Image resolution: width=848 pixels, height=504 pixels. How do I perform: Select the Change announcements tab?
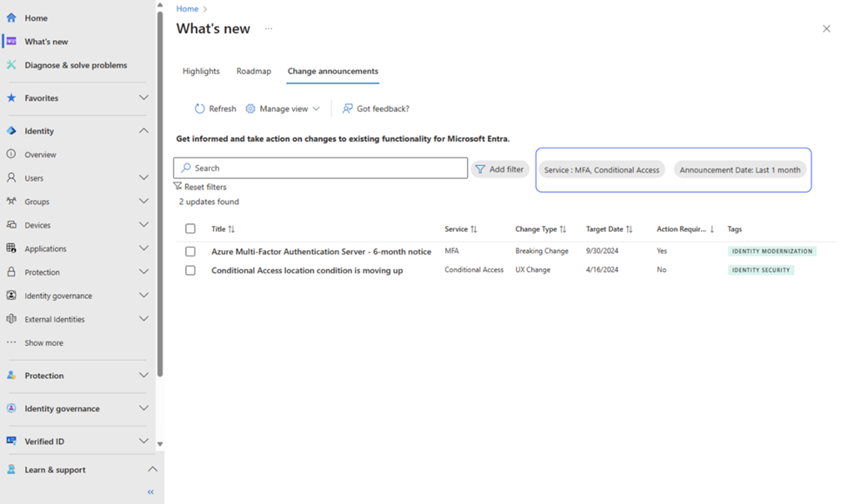[x=332, y=70]
